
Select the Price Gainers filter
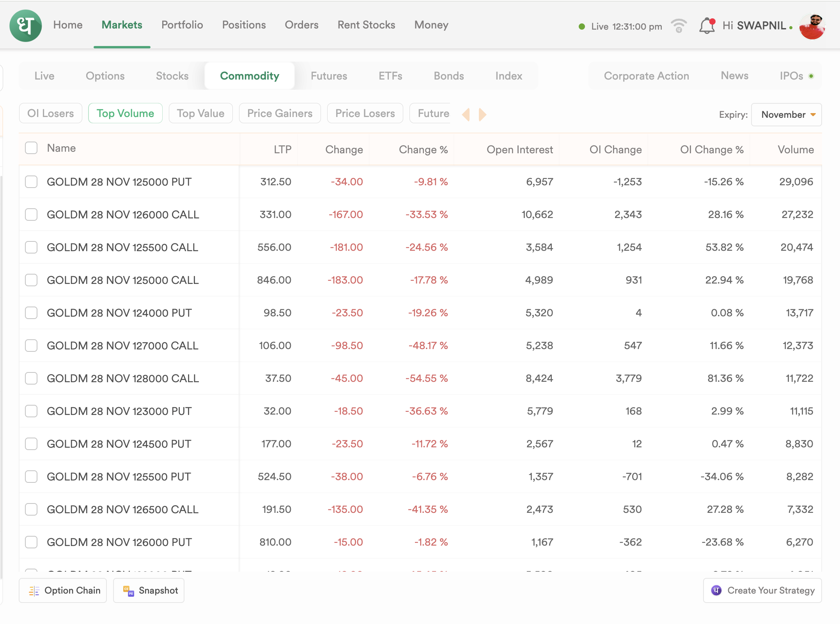click(280, 113)
